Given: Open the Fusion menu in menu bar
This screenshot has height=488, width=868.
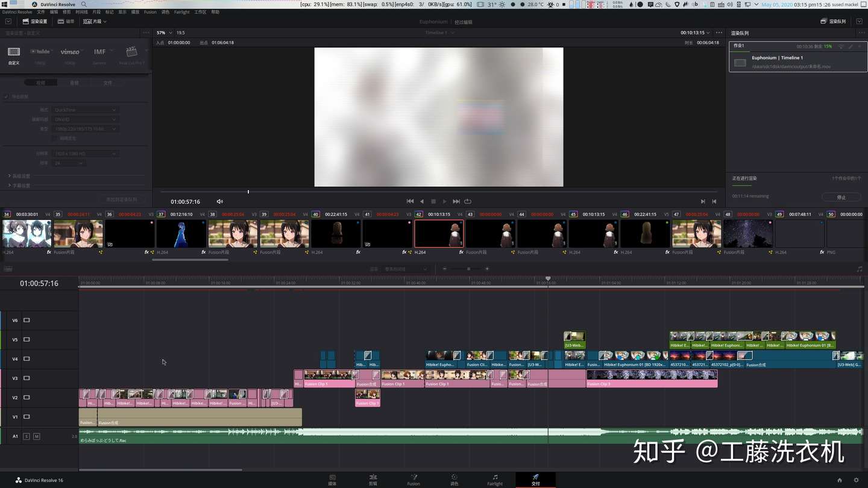Looking at the screenshot, I should (x=150, y=12).
